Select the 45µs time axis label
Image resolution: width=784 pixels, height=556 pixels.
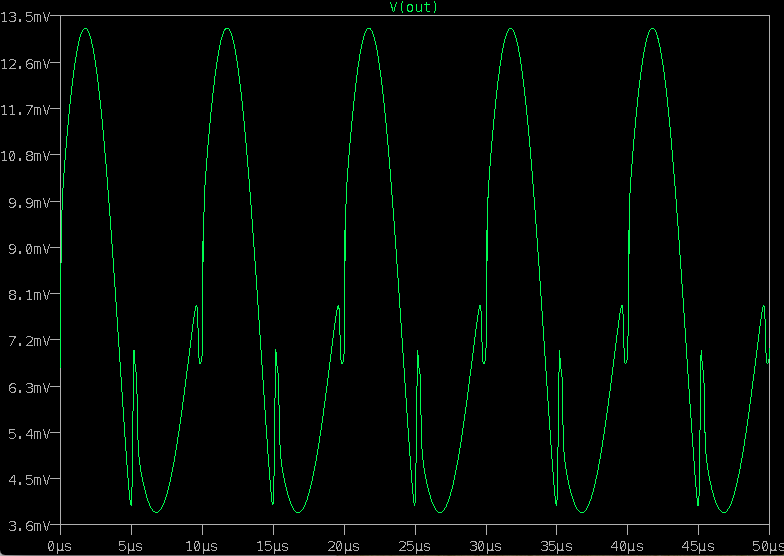coord(698,546)
